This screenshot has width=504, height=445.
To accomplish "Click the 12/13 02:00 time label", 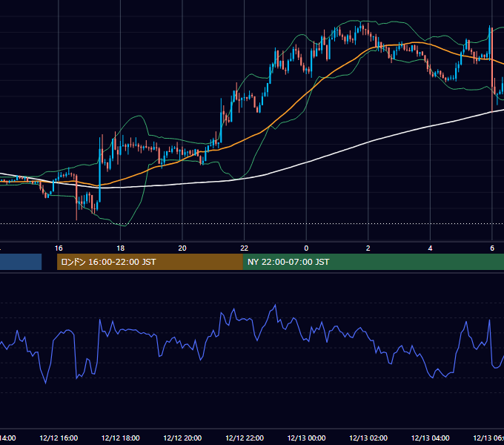I will tap(368, 438).
